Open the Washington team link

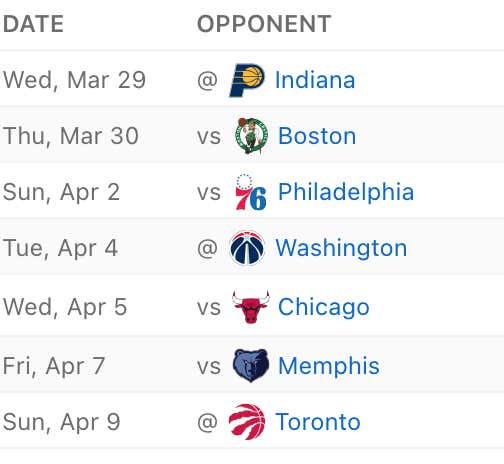pyautogui.click(x=341, y=249)
